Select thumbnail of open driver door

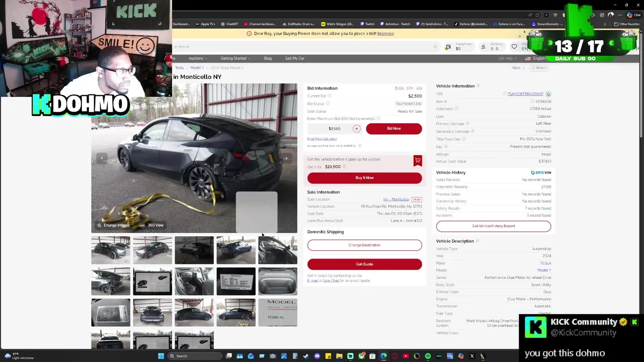point(278,250)
